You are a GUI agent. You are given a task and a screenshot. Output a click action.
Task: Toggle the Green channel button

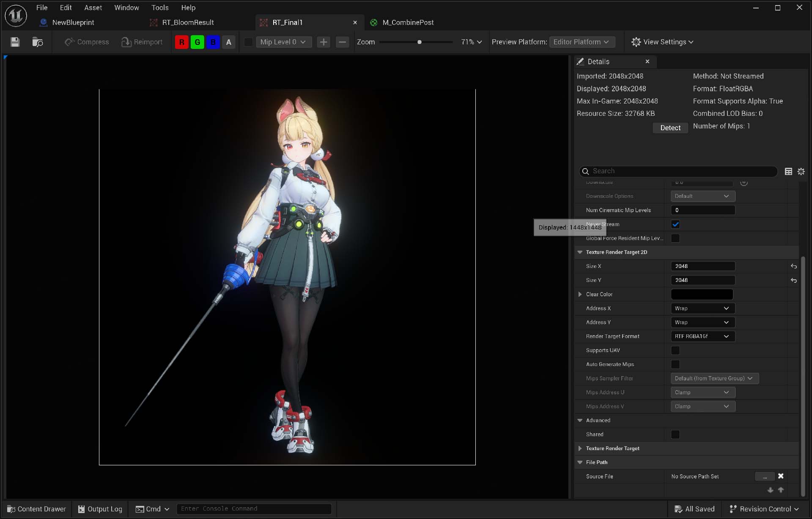[197, 42]
